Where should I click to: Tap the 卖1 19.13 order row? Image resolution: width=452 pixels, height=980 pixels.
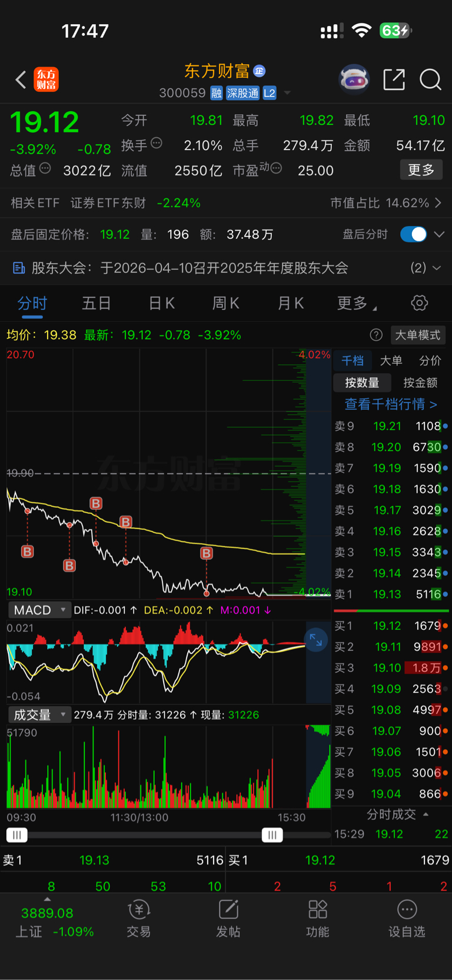(x=391, y=594)
